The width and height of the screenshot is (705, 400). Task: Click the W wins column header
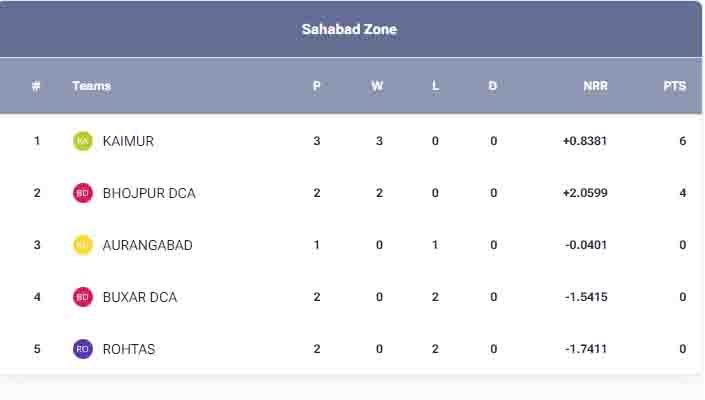(377, 86)
